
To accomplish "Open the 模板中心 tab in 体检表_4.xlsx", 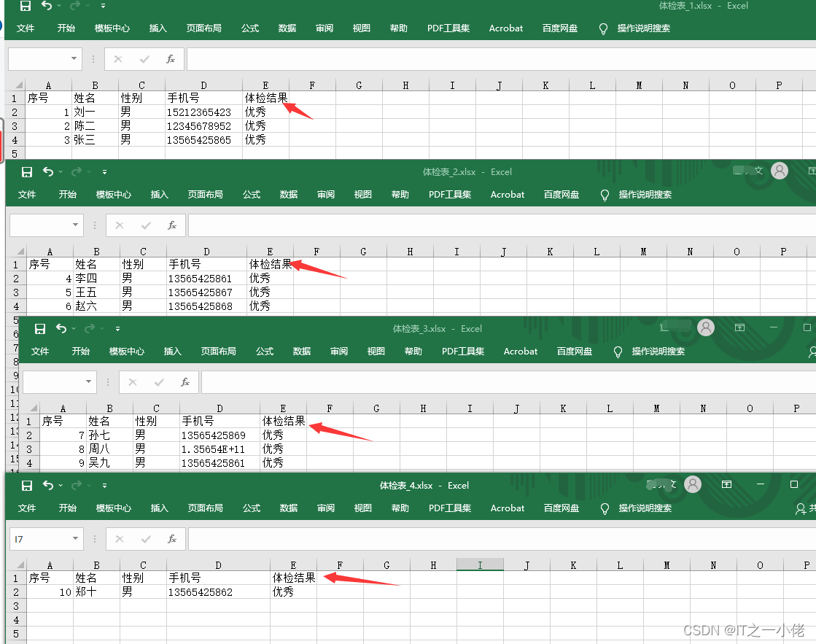I will 114,508.
